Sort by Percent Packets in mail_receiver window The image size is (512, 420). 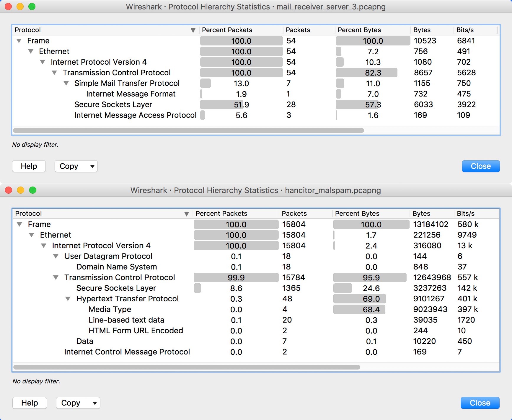click(241, 30)
